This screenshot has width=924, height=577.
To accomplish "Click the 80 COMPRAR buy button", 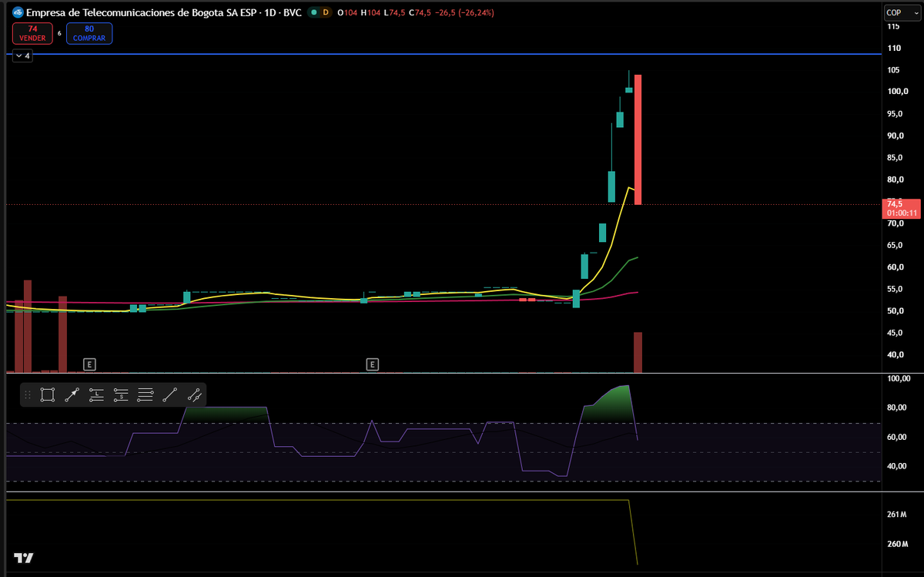I will point(89,33).
